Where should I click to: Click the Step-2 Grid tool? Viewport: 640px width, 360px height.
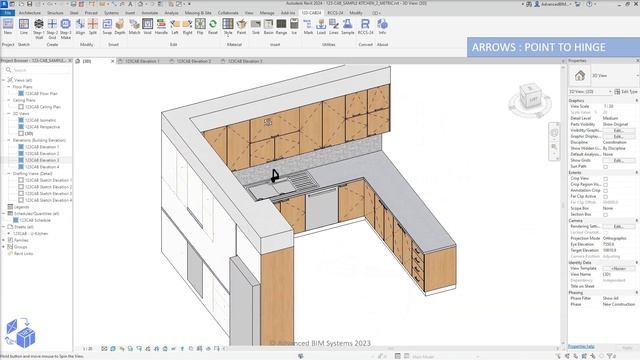click(x=52, y=29)
